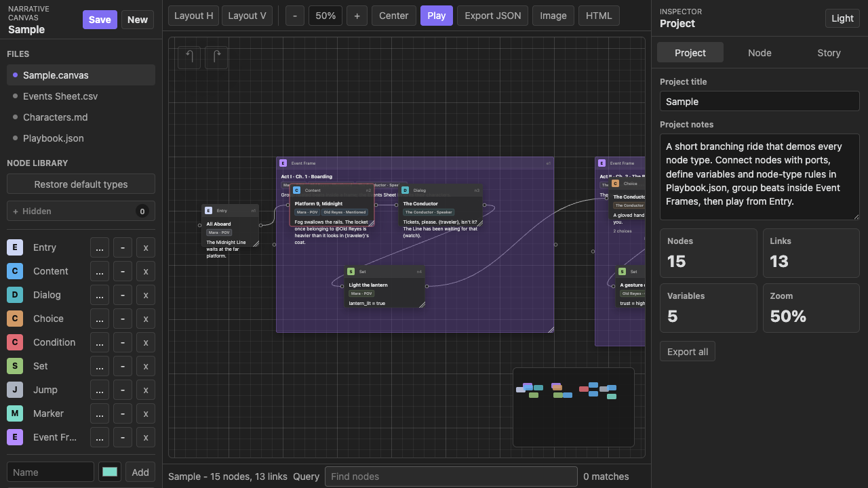Viewport: 868px width, 488px height.
Task: Click the Zoom 50% stat card
Action: (x=811, y=308)
